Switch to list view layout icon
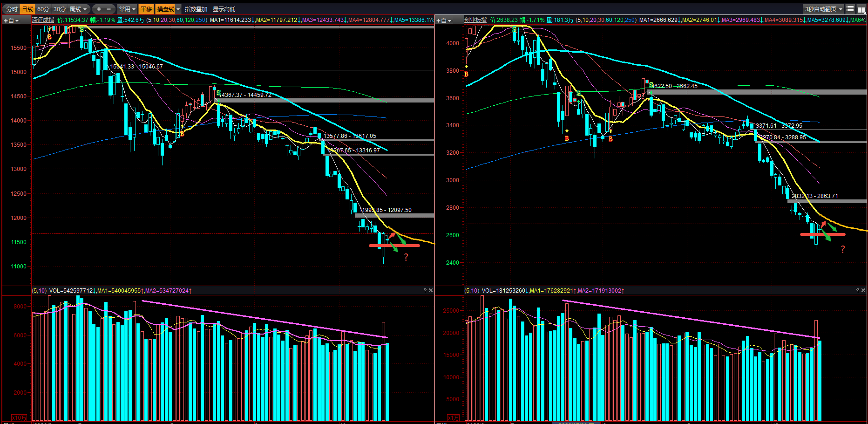Image resolution: width=868 pixels, height=424 pixels. tap(850, 9)
